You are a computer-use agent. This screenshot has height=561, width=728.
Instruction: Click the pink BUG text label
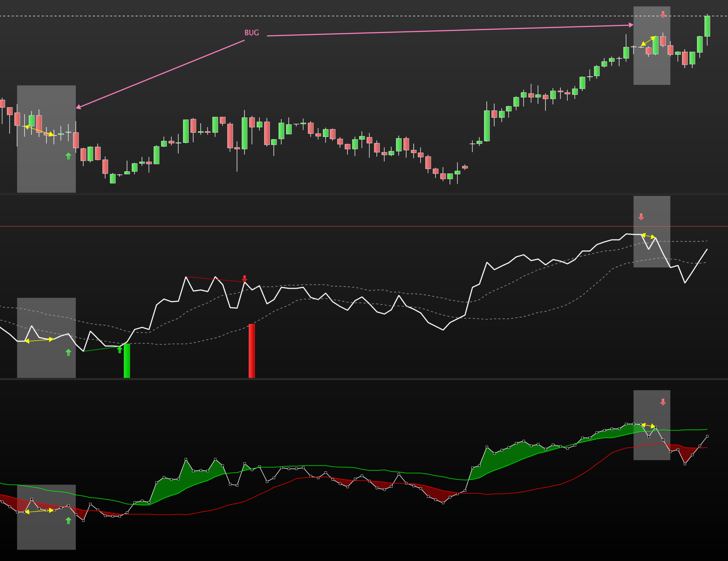pos(251,33)
